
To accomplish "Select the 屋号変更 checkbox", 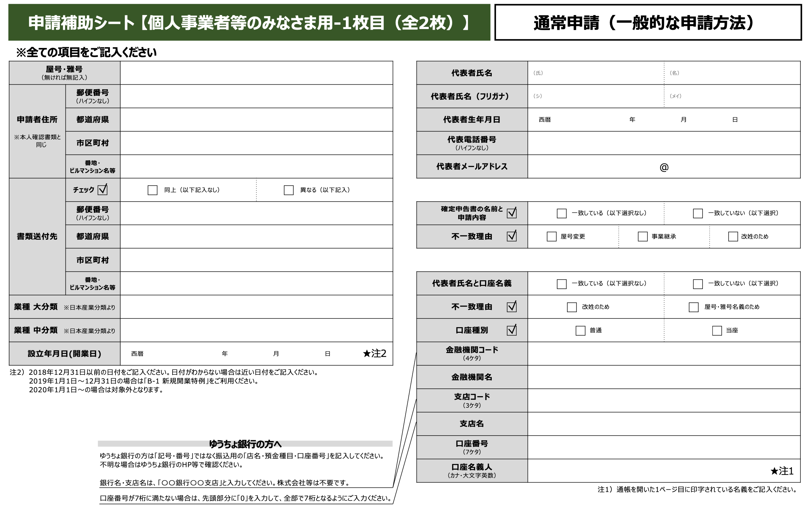I will pyautogui.click(x=552, y=237).
